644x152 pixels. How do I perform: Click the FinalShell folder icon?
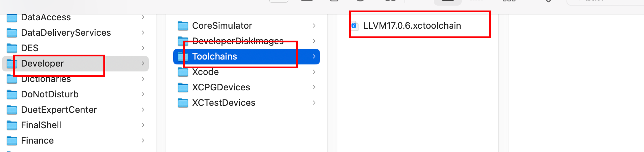[12, 125]
